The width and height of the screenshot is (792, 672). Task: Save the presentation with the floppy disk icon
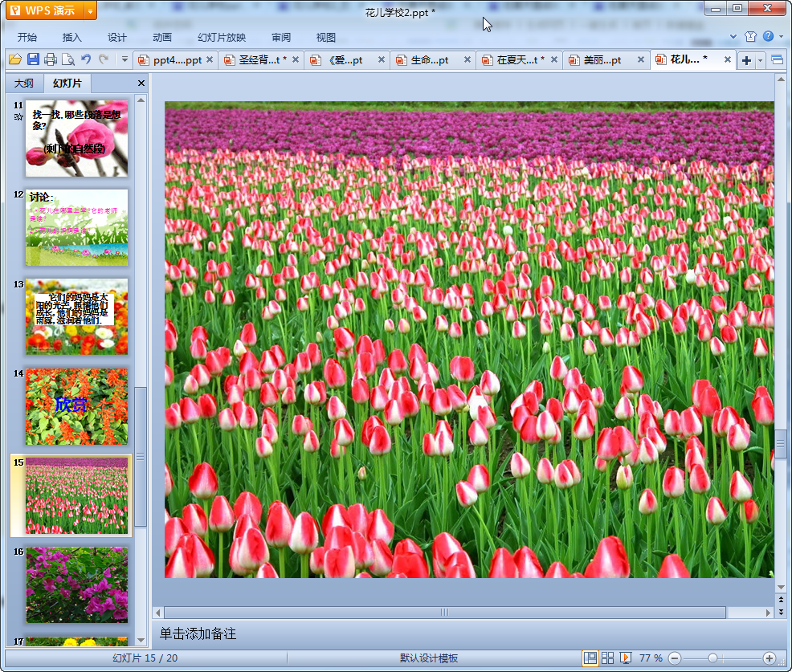click(33, 59)
